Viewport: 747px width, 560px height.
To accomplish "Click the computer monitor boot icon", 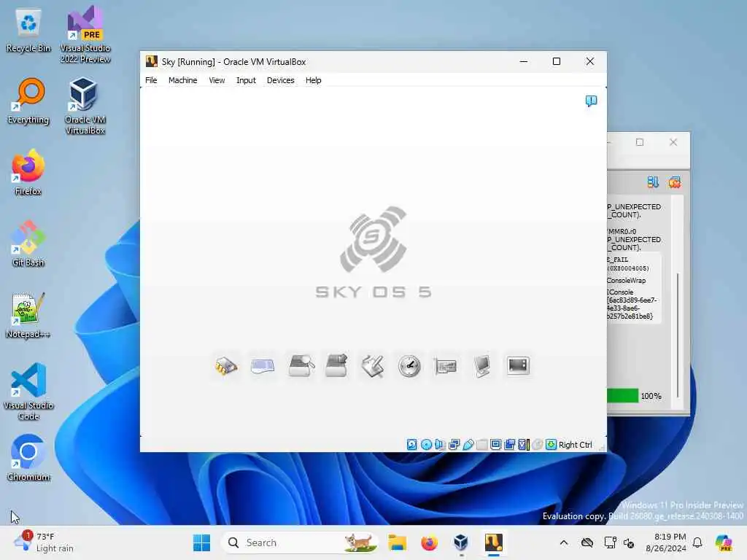I will pos(481,366).
